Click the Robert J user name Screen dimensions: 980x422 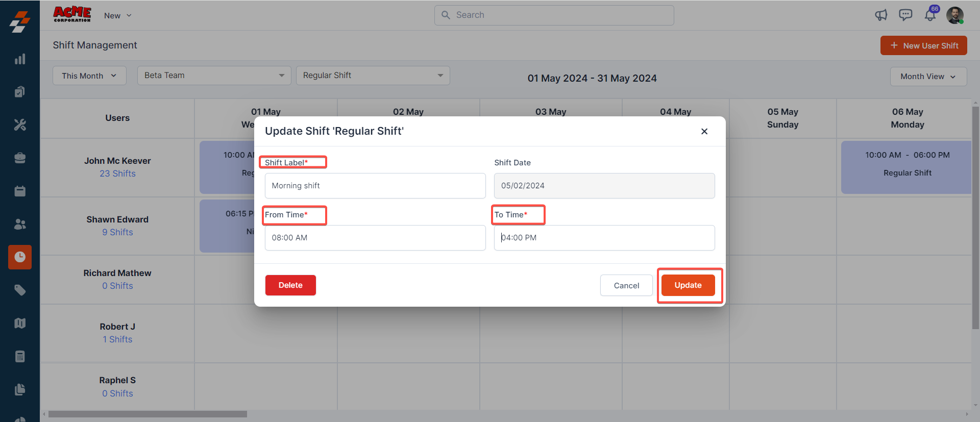coord(117,327)
